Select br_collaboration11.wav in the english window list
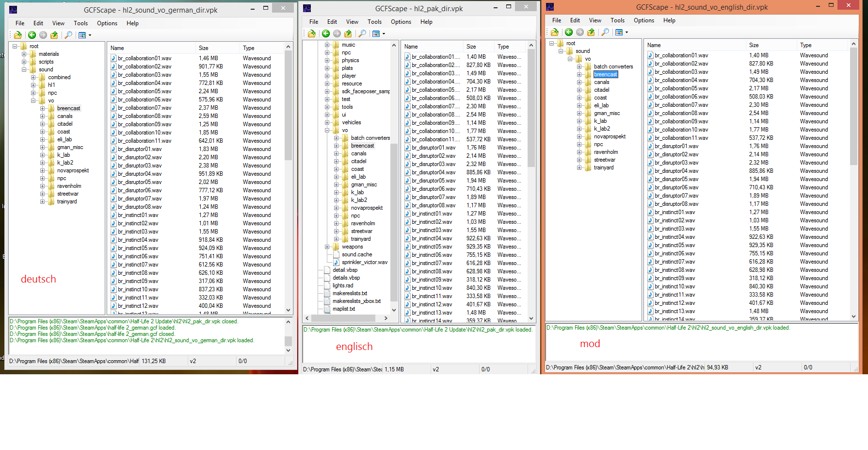This screenshot has height=450, width=868. [681, 138]
